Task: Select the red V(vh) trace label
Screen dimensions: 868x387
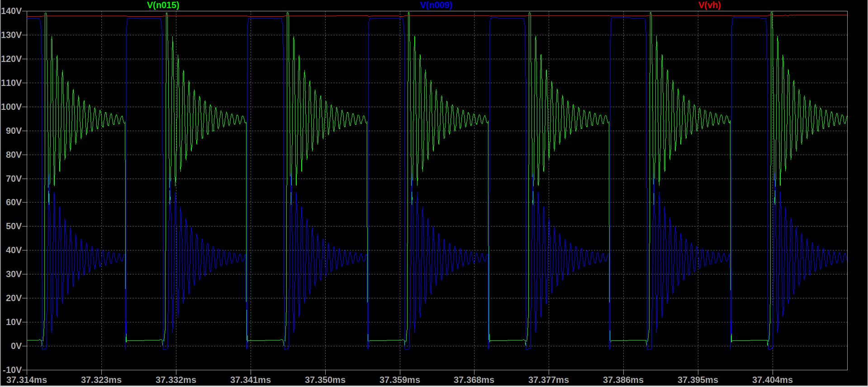Action: 709,5
